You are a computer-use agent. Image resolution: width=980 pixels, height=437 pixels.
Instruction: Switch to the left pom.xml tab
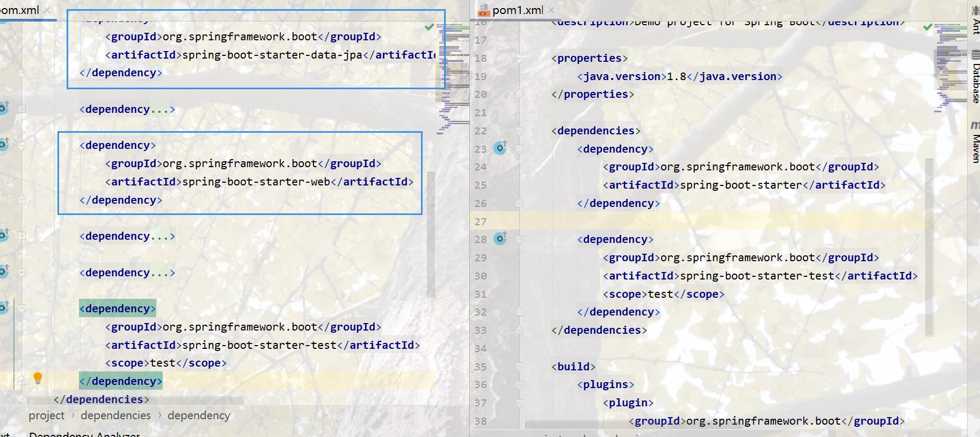click(20, 10)
